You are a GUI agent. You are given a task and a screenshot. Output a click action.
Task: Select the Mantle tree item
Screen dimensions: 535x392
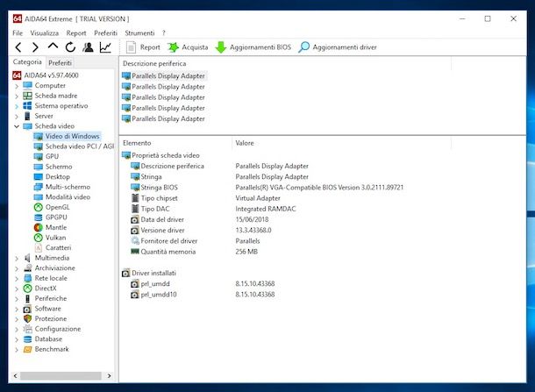(x=51, y=227)
